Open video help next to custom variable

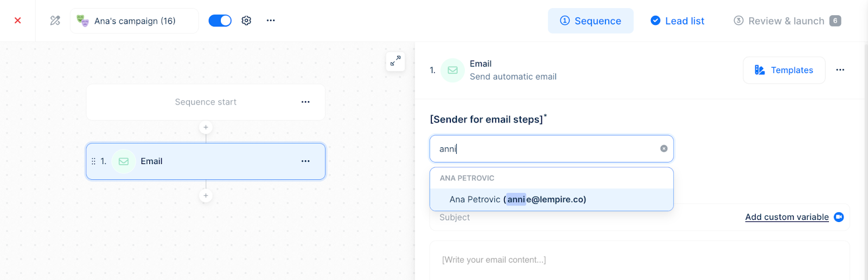click(839, 217)
